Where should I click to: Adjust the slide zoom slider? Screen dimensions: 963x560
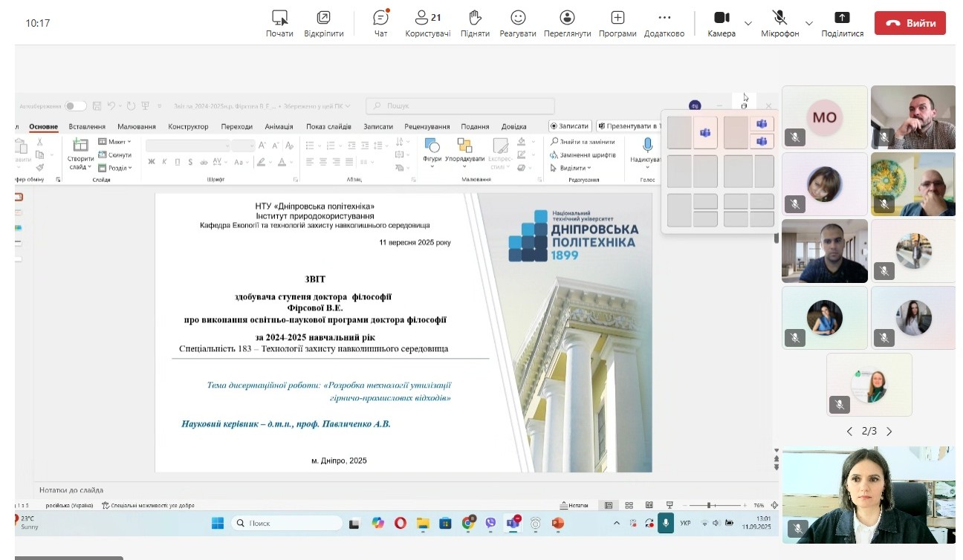(709, 505)
